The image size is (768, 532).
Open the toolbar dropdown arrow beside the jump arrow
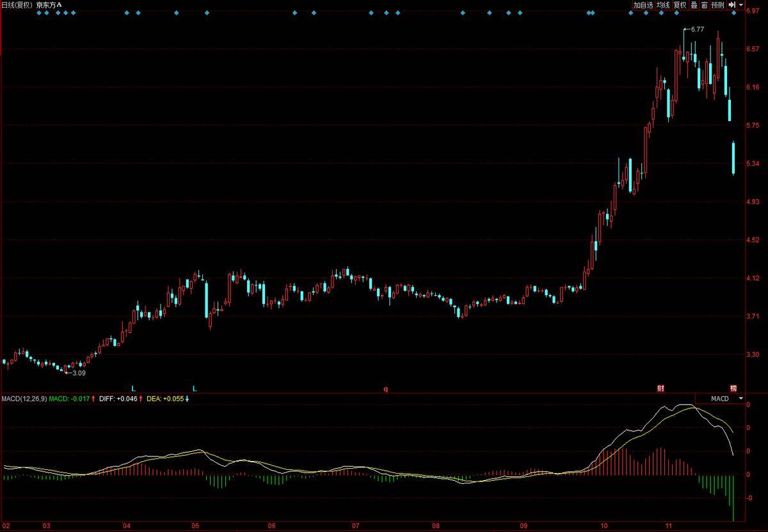click(740, 4)
